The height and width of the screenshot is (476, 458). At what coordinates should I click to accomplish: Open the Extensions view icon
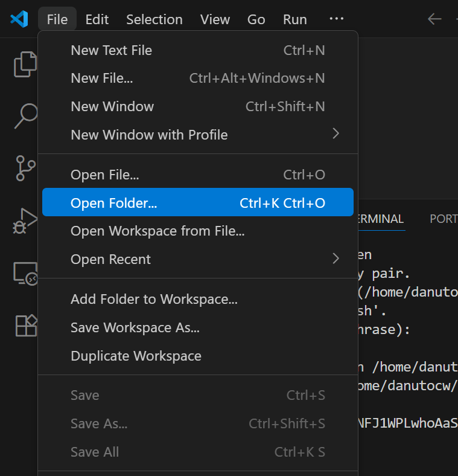(x=25, y=326)
